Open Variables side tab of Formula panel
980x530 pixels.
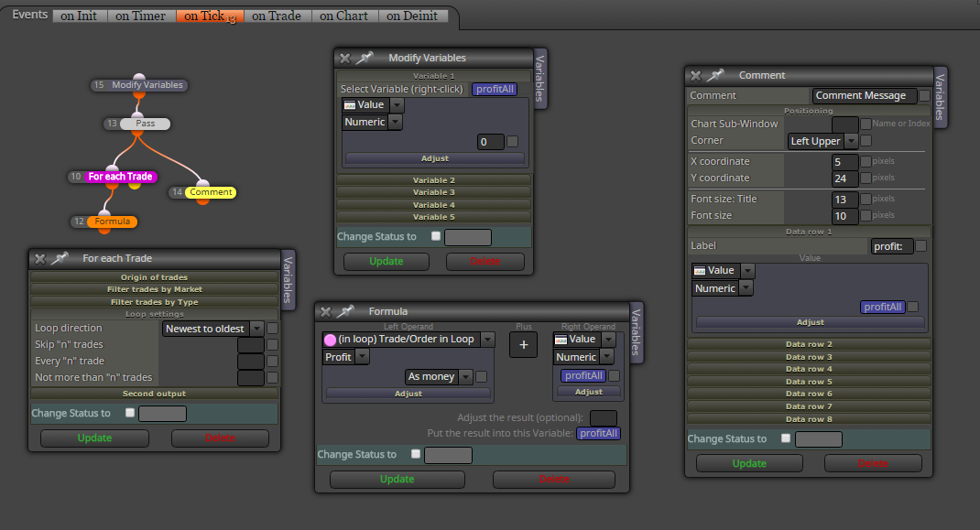pyautogui.click(x=636, y=332)
